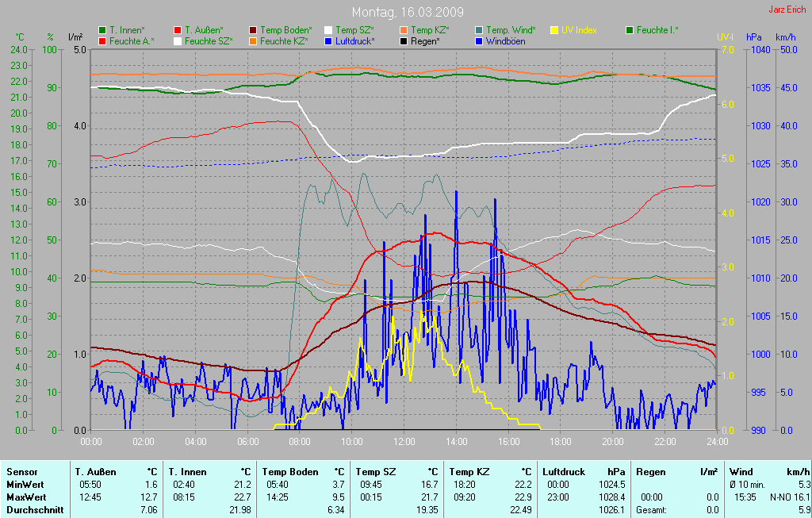
Task: Click the 06:00 time axis label
Action: (x=247, y=442)
